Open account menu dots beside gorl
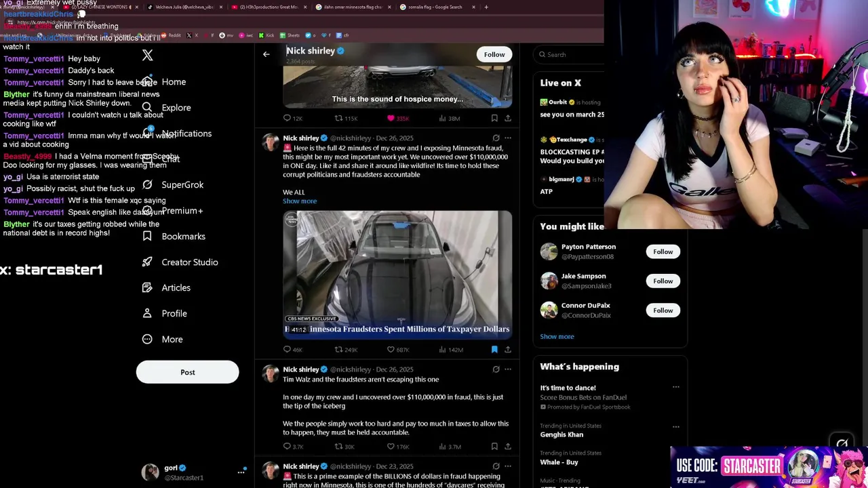868x488 pixels. (241, 472)
